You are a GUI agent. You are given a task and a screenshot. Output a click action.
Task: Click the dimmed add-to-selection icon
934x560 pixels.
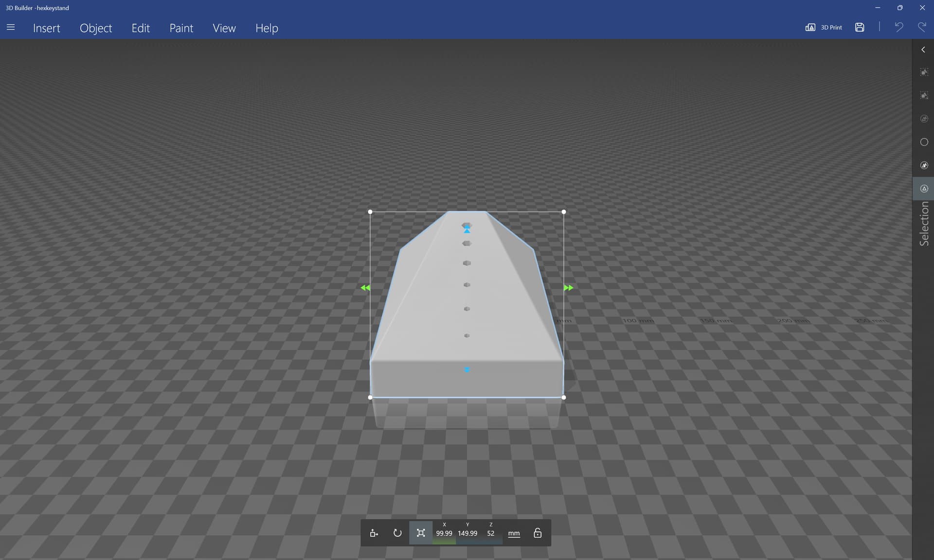coord(924,119)
